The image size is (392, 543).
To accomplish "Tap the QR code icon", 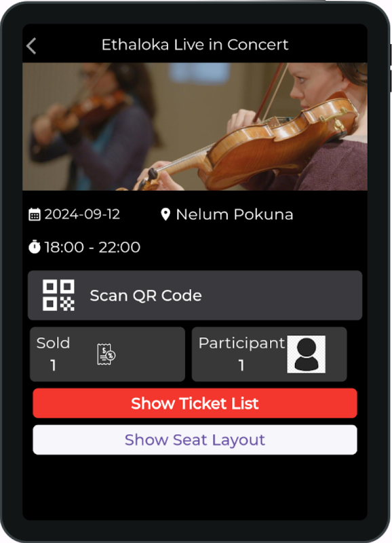I will [58, 295].
